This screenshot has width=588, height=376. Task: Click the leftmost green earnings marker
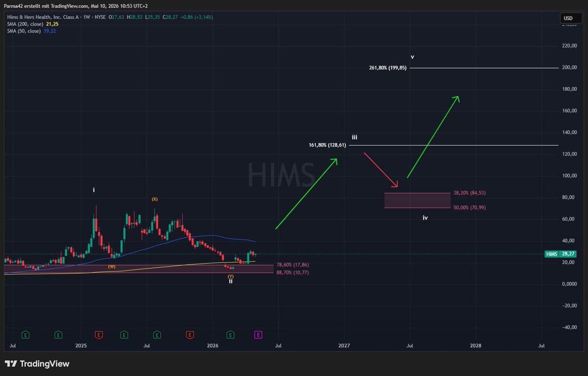25,335
